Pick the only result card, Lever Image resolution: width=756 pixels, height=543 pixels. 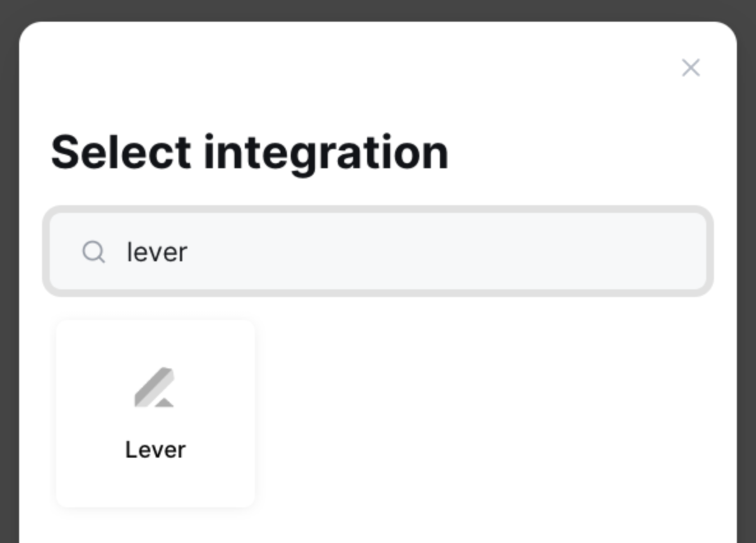coord(156,413)
